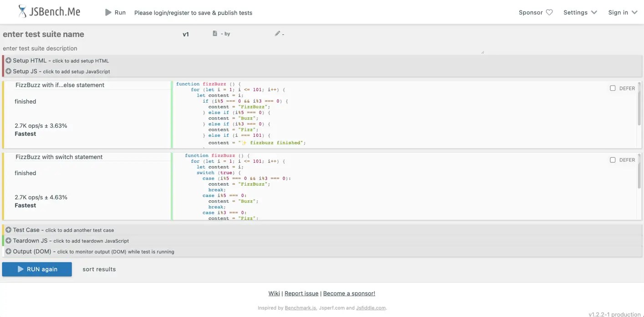Click the plus icon beside Teardown JS
Viewport: 644px width, 317px height.
[8, 240]
